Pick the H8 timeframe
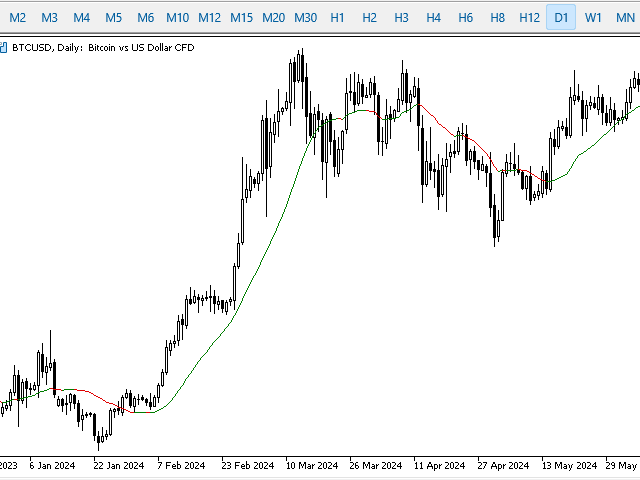 tap(497, 18)
